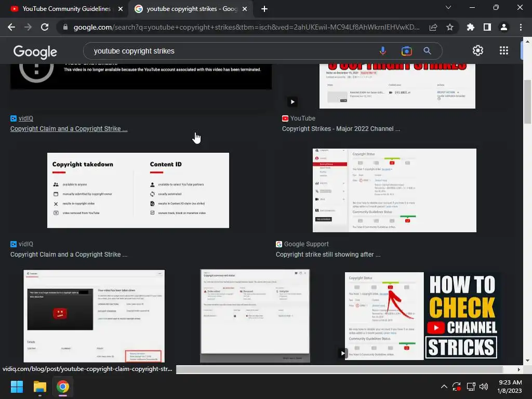Open Chrome three-dot menu
Viewport: 532px width, 399px height.
point(521,27)
